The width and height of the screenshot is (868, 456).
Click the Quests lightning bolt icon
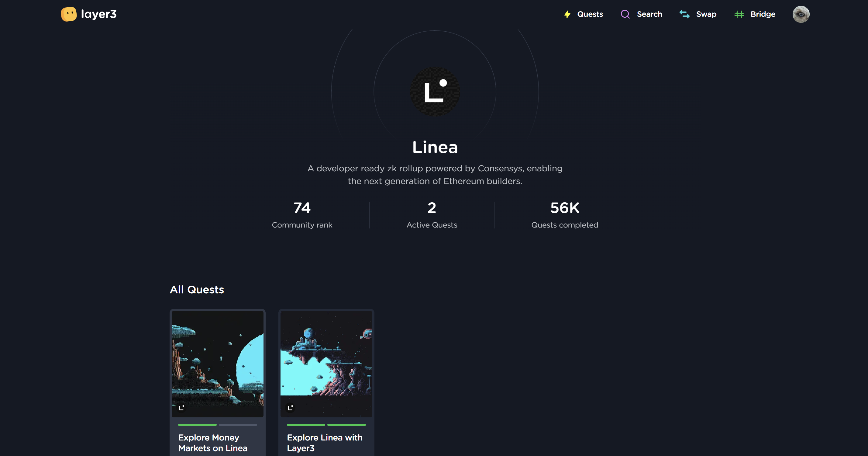567,14
